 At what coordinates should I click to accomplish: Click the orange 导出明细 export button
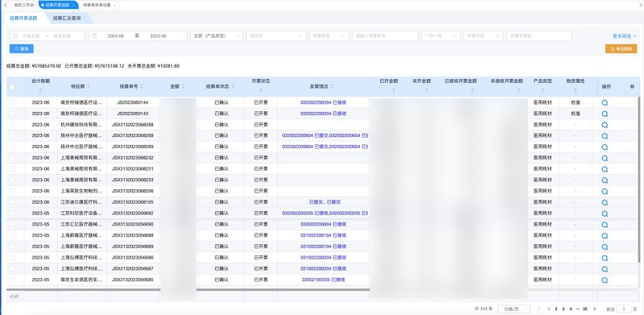coord(621,49)
